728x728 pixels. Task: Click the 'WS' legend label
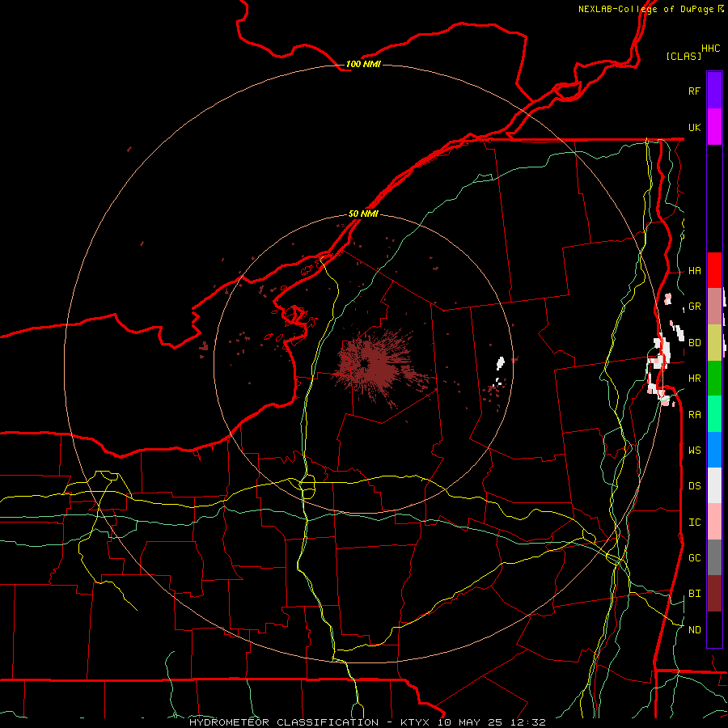click(694, 450)
